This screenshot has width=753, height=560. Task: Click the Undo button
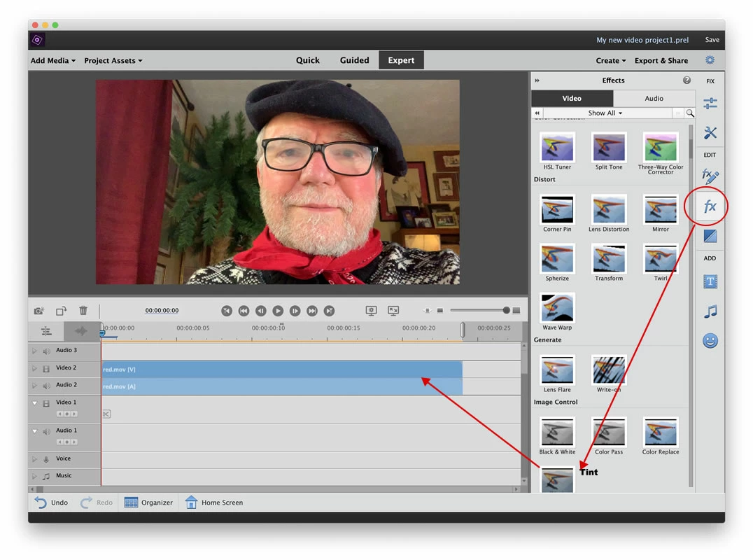[x=51, y=503]
